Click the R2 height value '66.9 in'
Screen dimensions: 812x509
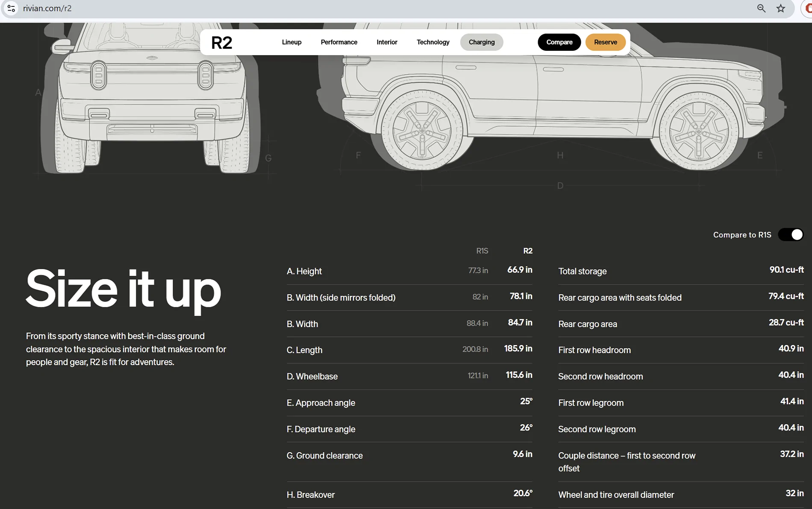(x=520, y=270)
